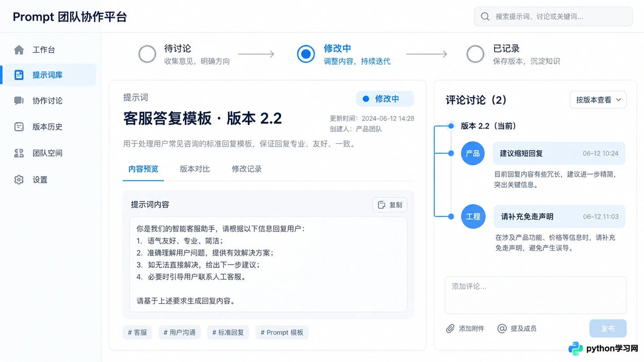The width and height of the screenshot is (644, 362).
Task: Open the 按版本查看 dropdown
Action: point(598,100)
